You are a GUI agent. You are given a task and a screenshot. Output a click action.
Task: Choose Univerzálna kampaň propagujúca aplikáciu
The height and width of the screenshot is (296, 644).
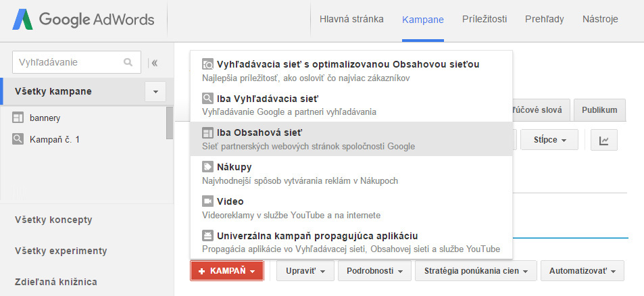[x=351, y=242]
